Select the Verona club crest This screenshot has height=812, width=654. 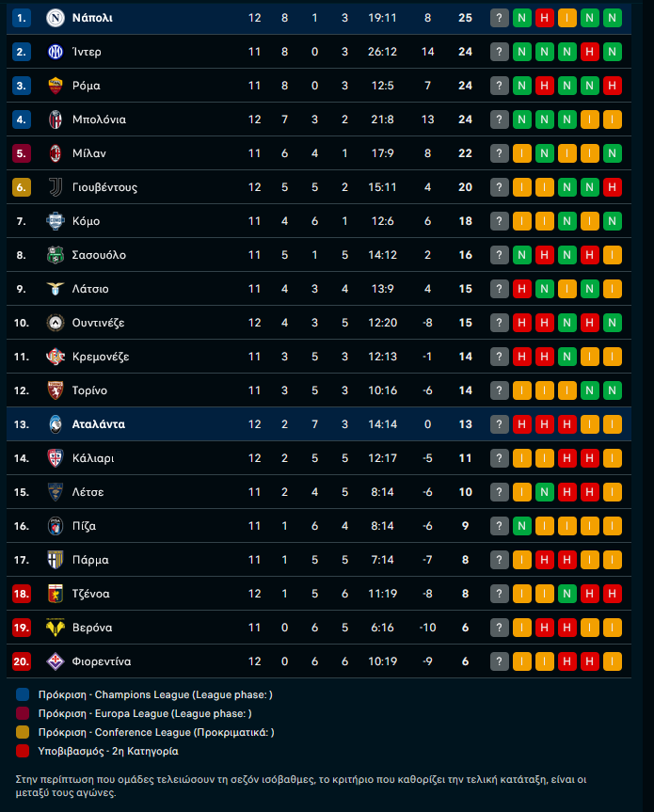coord(56,628)
